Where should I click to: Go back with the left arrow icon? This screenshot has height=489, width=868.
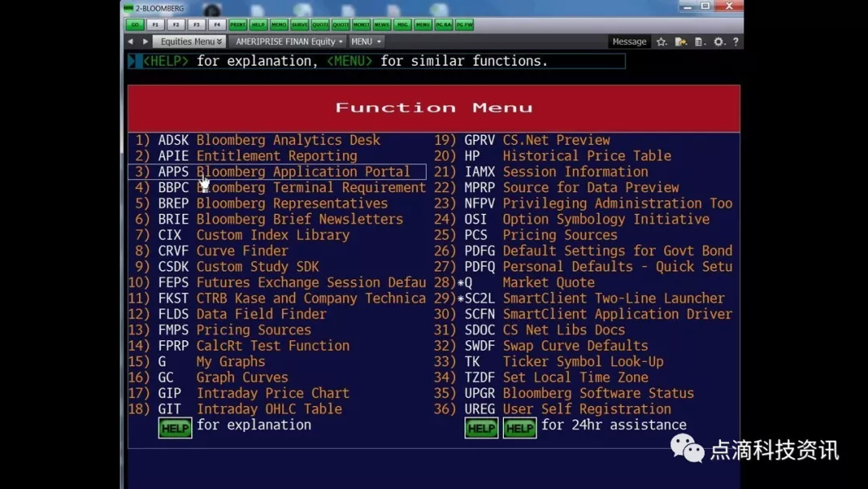click(131, 42)
